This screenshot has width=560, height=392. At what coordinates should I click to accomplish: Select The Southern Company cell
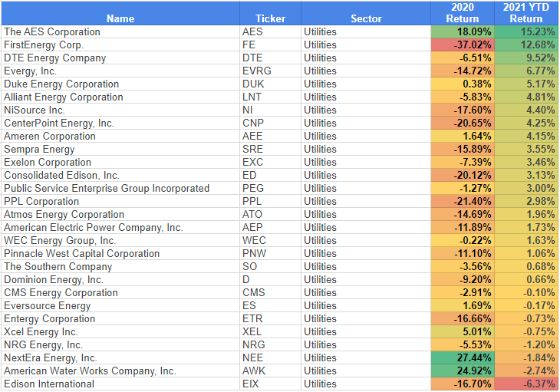pos(120,267)
